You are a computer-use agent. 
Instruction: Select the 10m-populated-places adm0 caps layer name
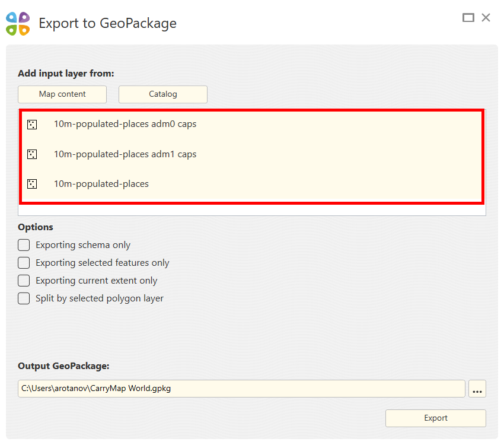125,125
